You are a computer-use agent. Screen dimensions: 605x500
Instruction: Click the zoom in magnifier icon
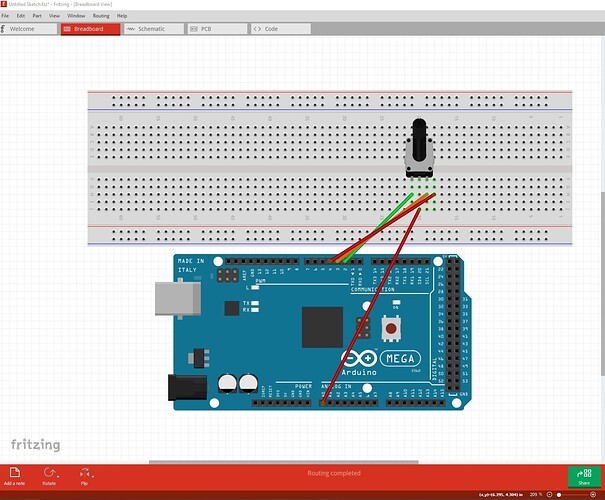(x=594, y=495)
